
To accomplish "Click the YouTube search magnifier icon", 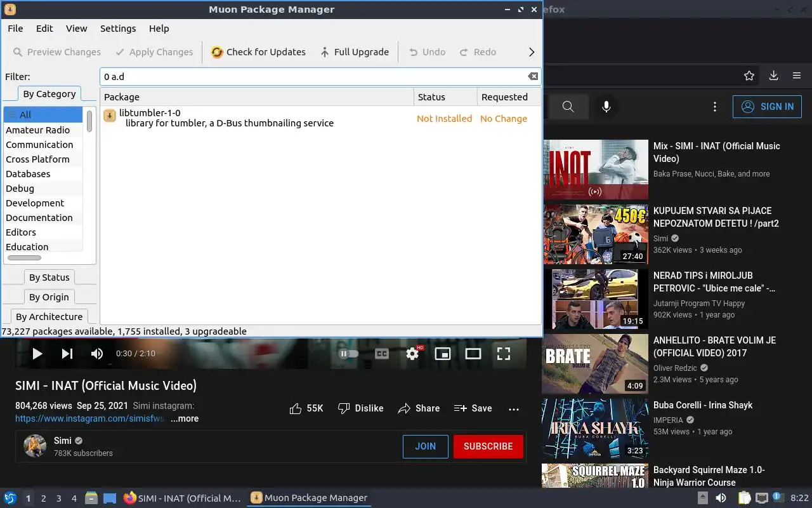I will click(x=568, y=107).
